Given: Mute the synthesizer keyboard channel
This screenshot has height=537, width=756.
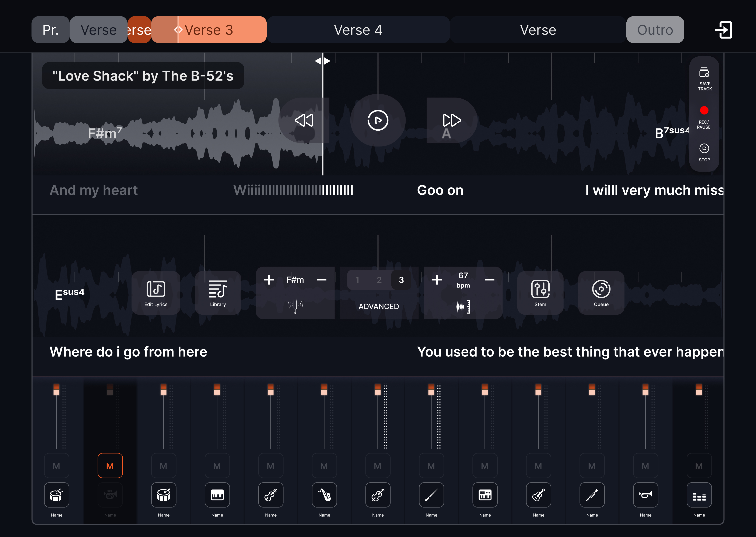Looking at the screenshot, I should 485,466.
